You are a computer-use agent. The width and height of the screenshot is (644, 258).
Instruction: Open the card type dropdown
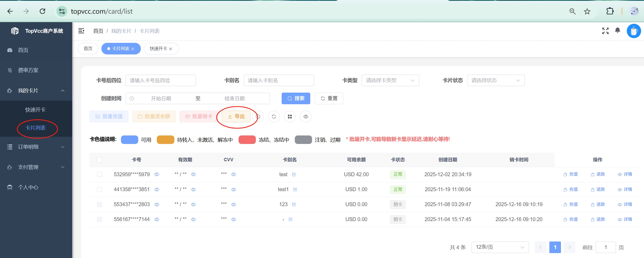(x=390, y=80)
